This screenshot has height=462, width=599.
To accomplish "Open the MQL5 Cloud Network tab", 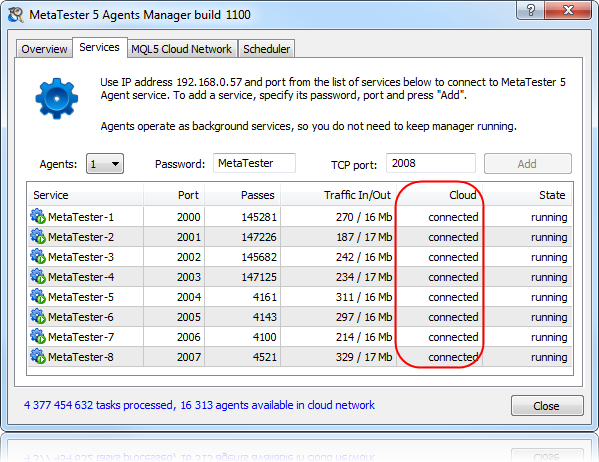I will (181, 49).
